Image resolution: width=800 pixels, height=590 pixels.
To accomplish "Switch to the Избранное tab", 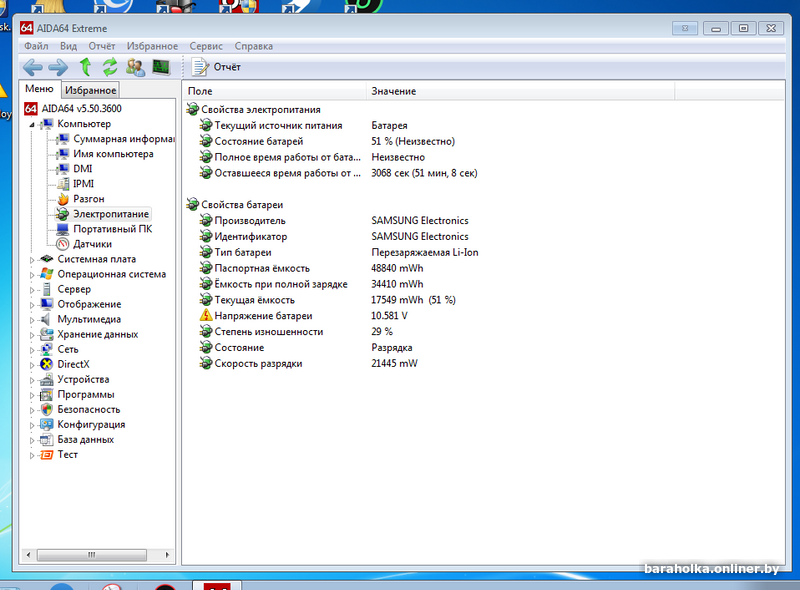I will coord(90,91).
